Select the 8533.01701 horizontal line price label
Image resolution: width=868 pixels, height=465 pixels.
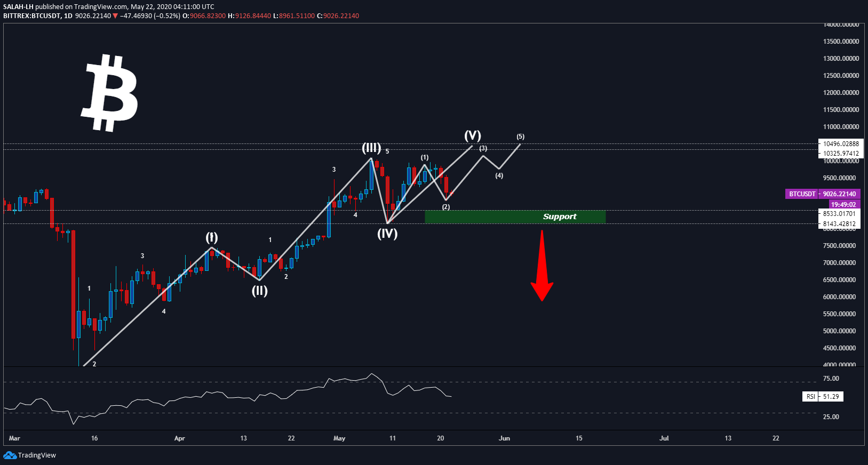pos(839,214)
